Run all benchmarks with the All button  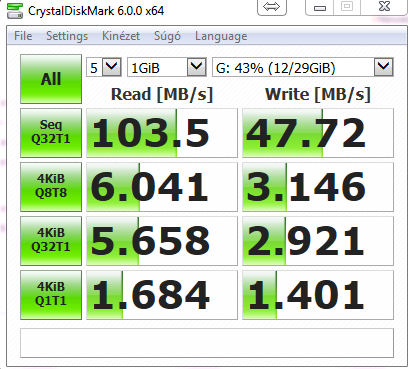click(x=51, y=79)
